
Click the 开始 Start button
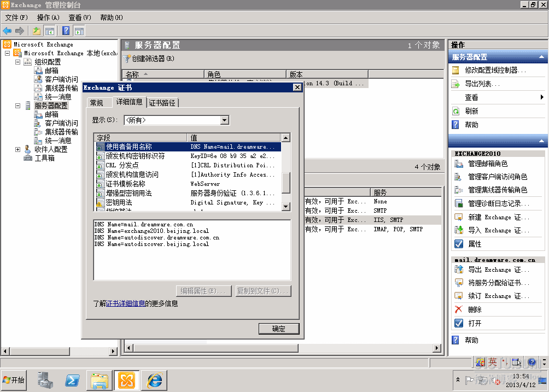pyautogui.click(x=13, y=380)
